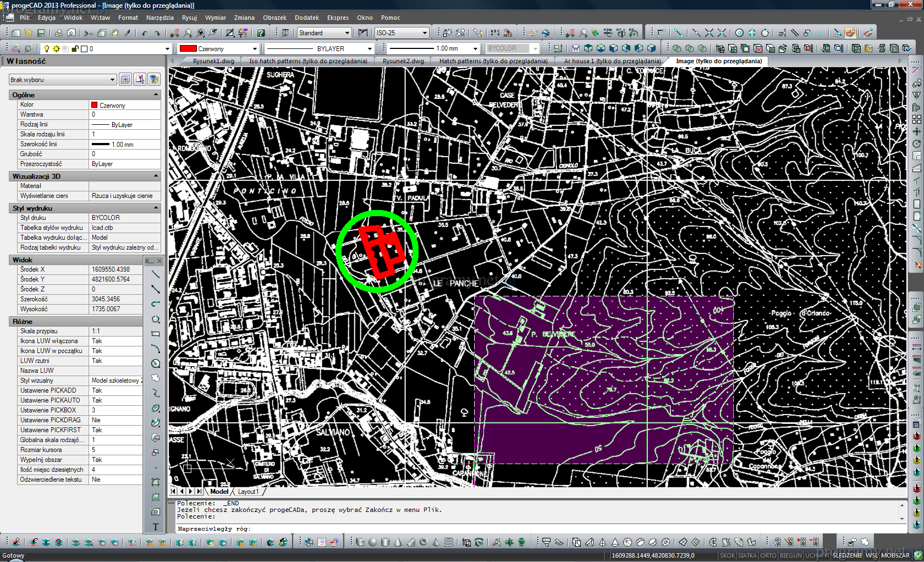Toggle SIATKA grid in status bar
This screenshot has height=562, width=924.
click(x=747, y=555)
